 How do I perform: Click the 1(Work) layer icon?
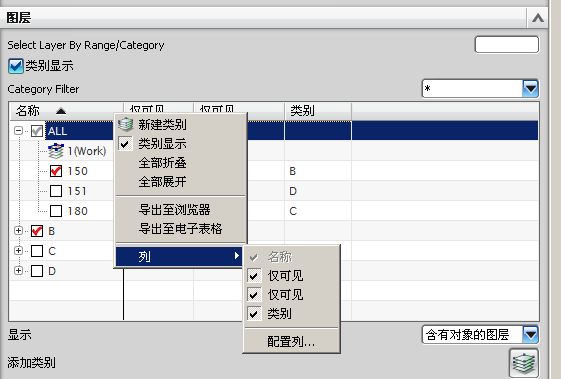tap(56, 151)
